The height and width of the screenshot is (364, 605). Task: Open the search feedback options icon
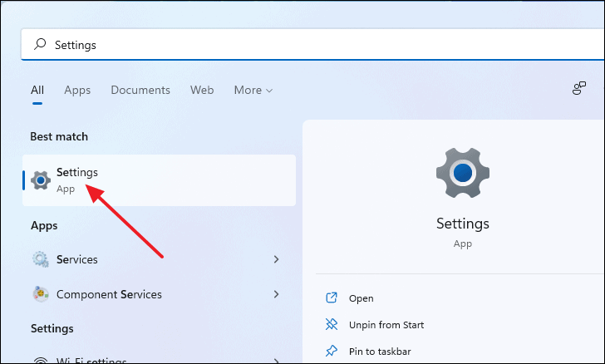point(578,88)
